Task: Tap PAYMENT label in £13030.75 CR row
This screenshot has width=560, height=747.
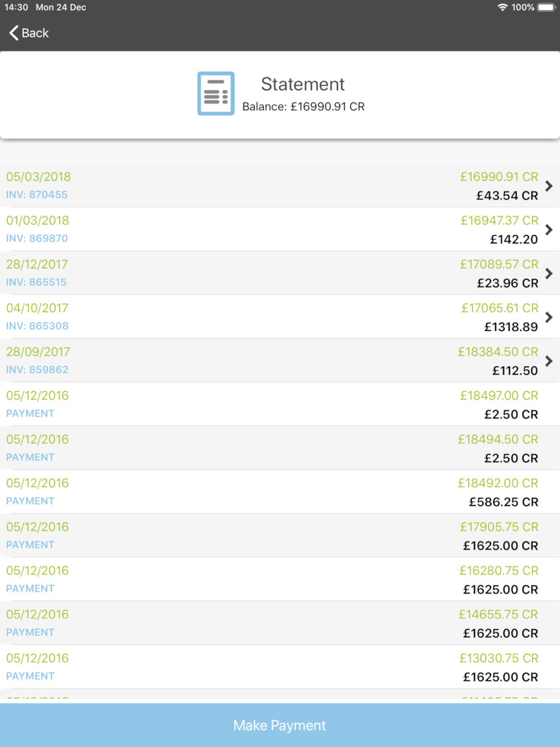Action: coord(30,676)
